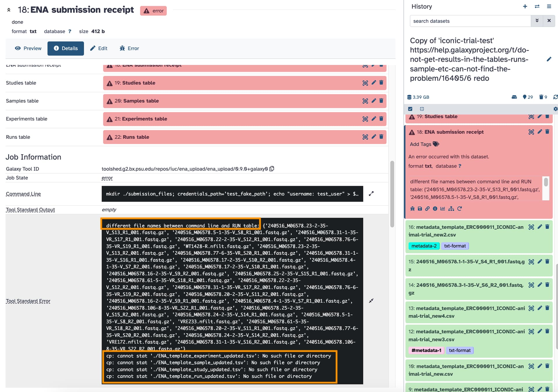Click the bug report icon in dataset 18

pyautogui.click(x=412, y=208)
